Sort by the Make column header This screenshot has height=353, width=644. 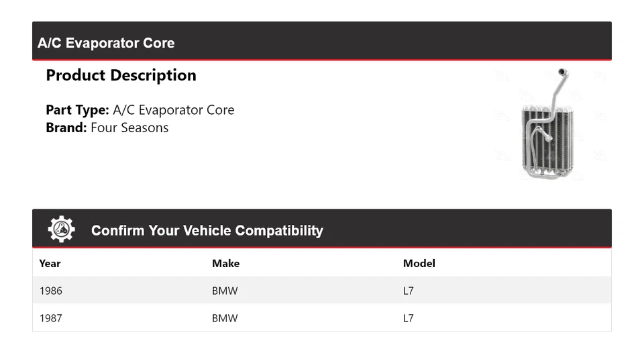coord(225,263)
